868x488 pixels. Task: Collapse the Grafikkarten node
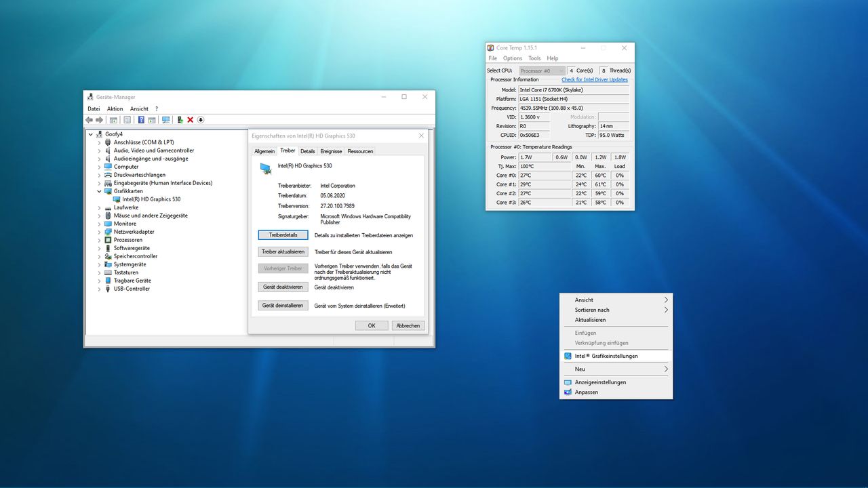click(100, 191)
